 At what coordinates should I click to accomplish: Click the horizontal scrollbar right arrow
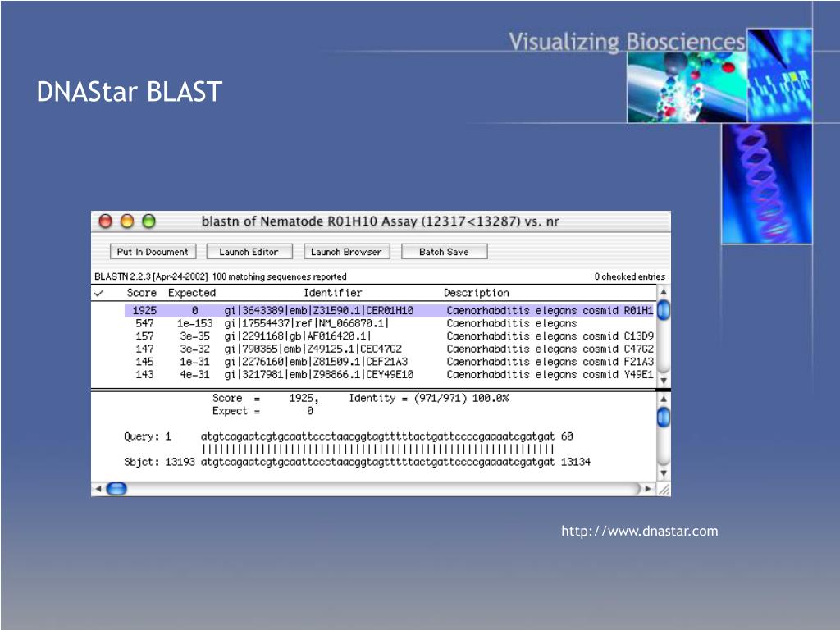648,489
